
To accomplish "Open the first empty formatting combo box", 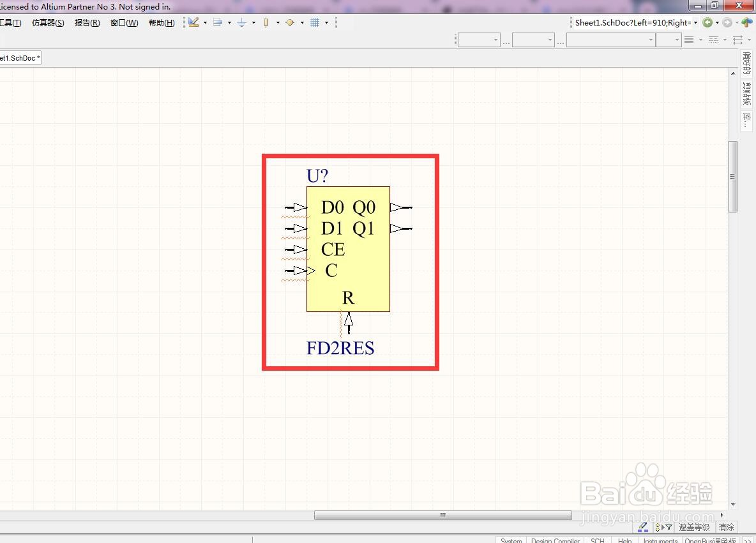I will [x=478, y=40].
